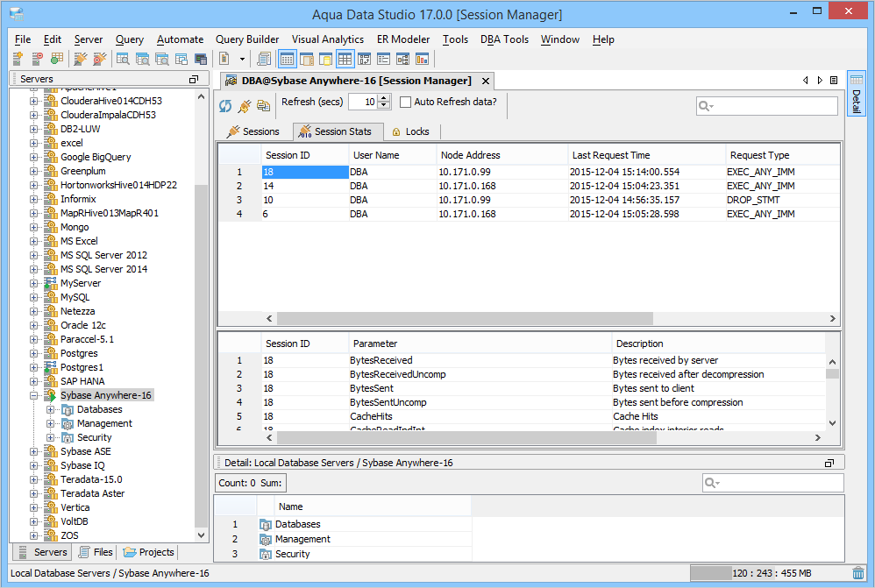
Task: Decrease Refresh secs spinner value
Action: click(x=384, y=105)
